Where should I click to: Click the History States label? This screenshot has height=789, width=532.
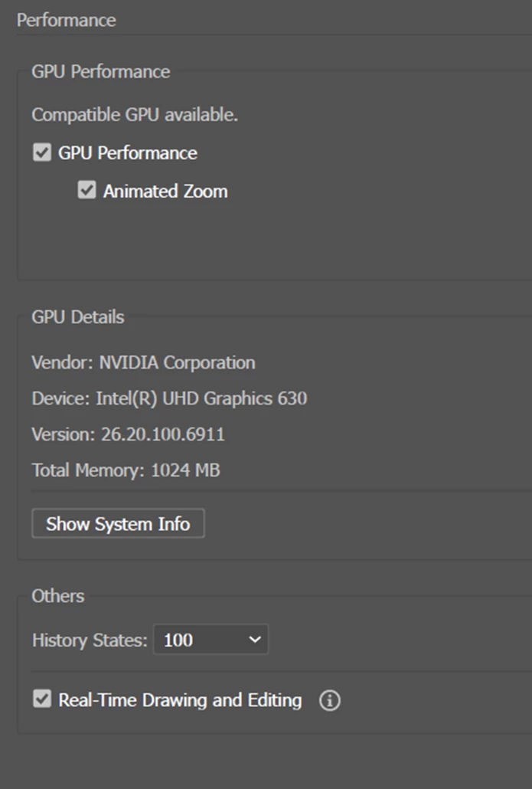click(x=90, y=640)
